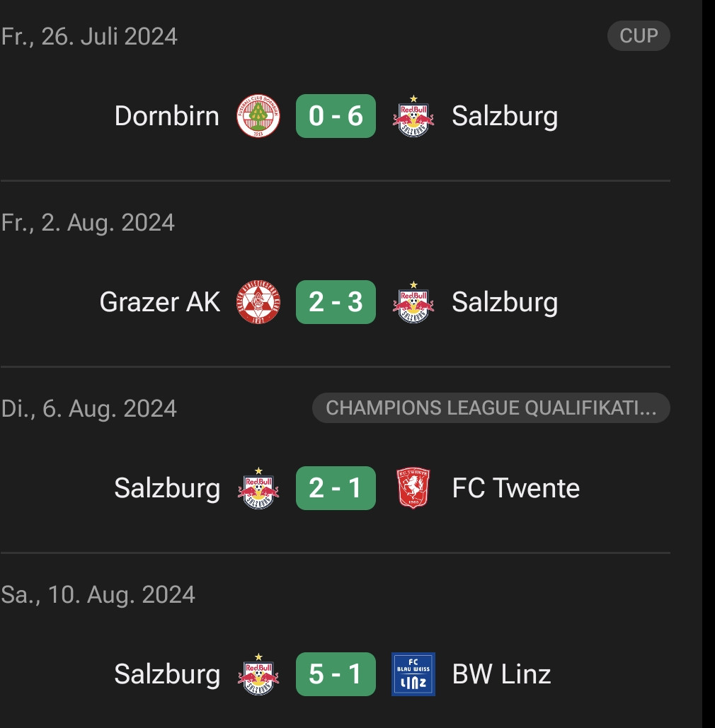The image size is (715, 728).
Task: Click Salzburg's crest in the BW Linz match
Action: [x=258, y=675]
